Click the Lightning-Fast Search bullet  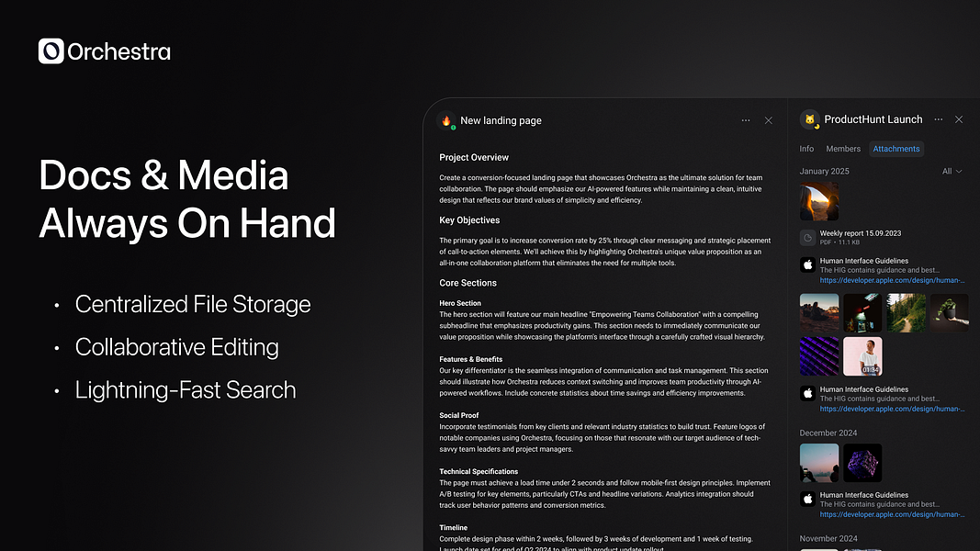[186, 389]
